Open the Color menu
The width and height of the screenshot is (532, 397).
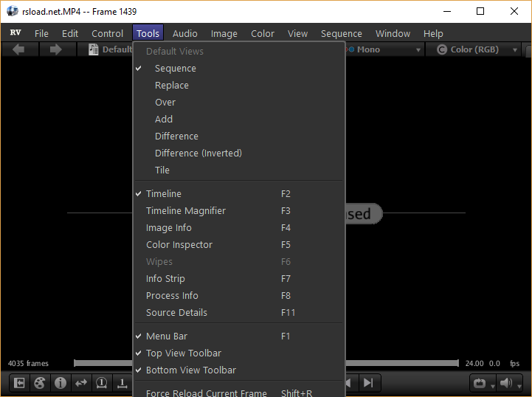click(x=263, y=34)
